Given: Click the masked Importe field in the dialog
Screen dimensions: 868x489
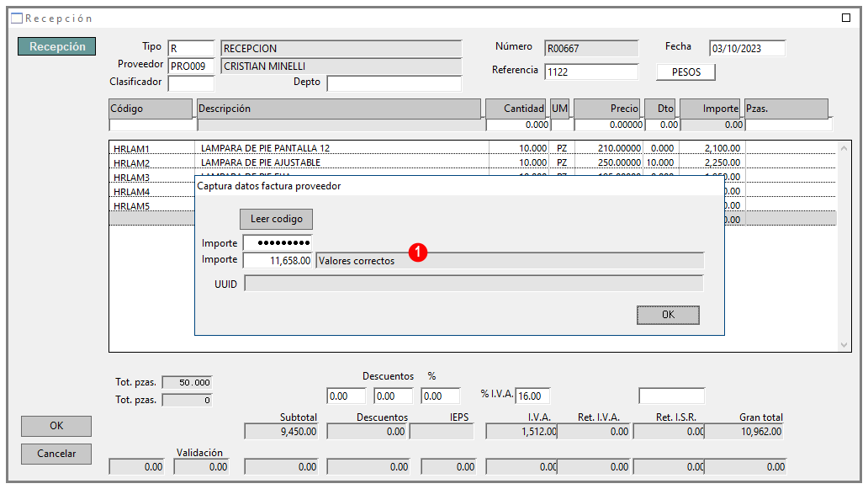Looking at the screenshot, I should 278,242.
